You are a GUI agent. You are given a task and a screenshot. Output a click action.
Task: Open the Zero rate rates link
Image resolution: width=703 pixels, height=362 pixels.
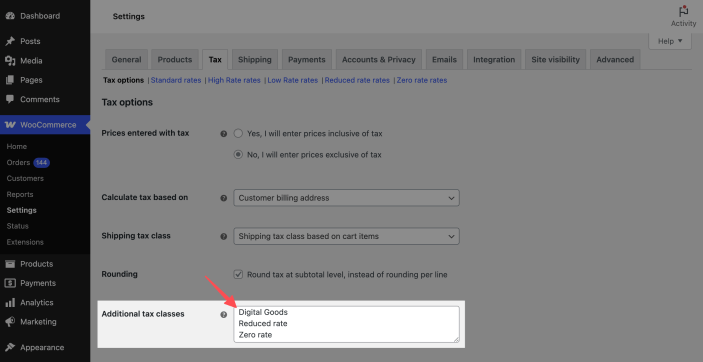click(x=422, y=80)
